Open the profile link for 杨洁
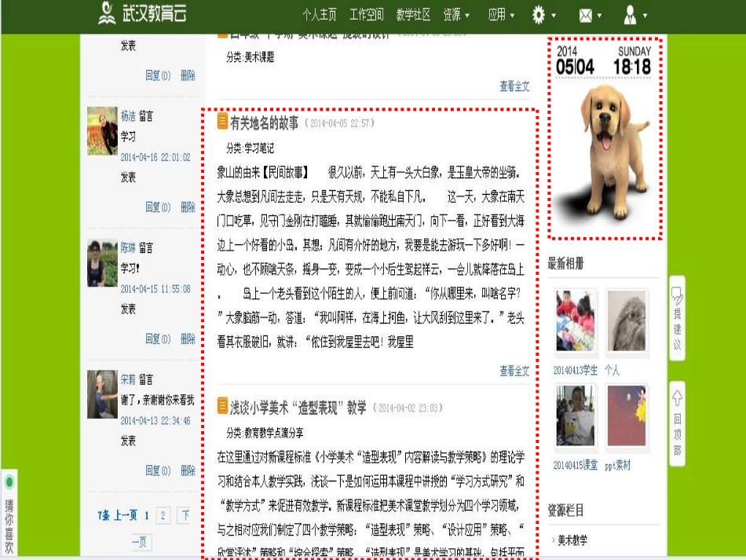 click(x=128, y=116)
